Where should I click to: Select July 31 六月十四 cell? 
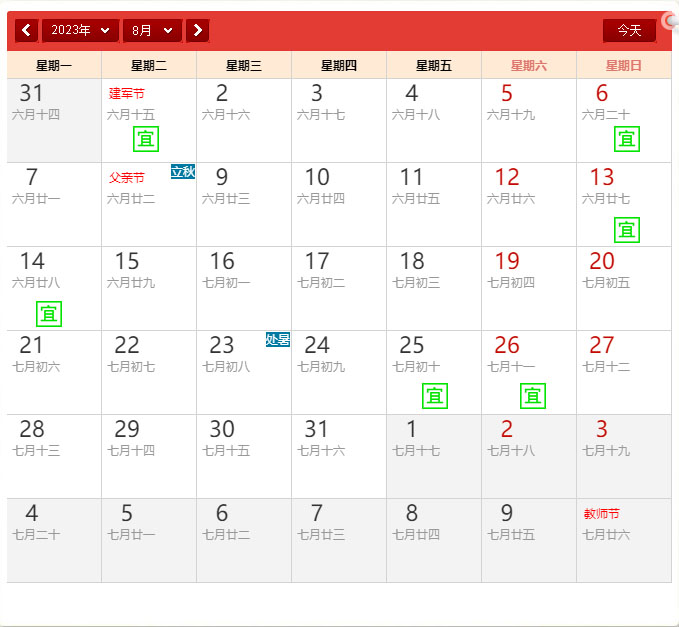54,120
